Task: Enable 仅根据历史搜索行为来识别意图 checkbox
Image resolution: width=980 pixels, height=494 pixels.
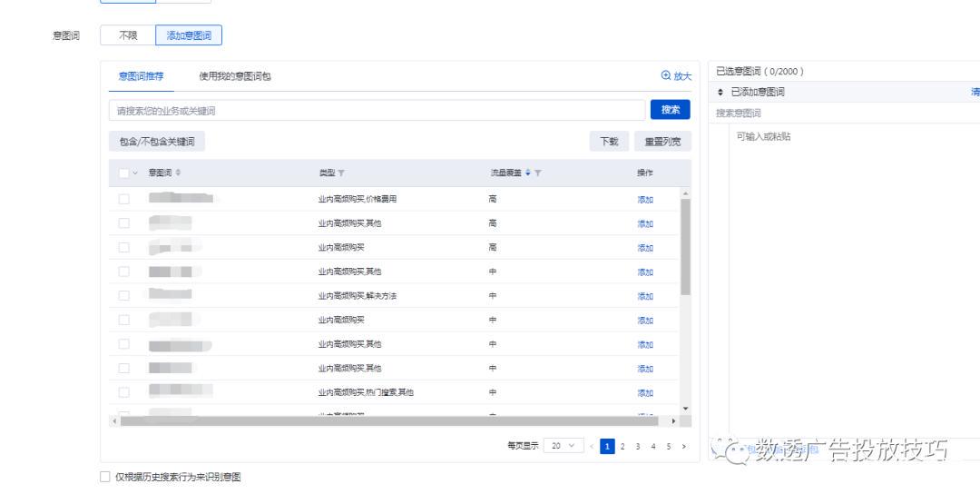Action: pyautogui.click(x=105, y=477)
